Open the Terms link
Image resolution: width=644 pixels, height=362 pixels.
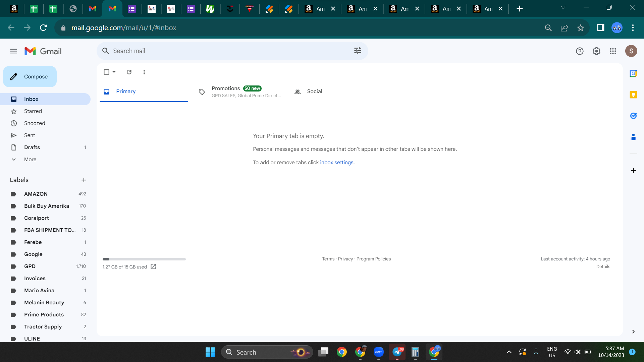coord(328,259)
